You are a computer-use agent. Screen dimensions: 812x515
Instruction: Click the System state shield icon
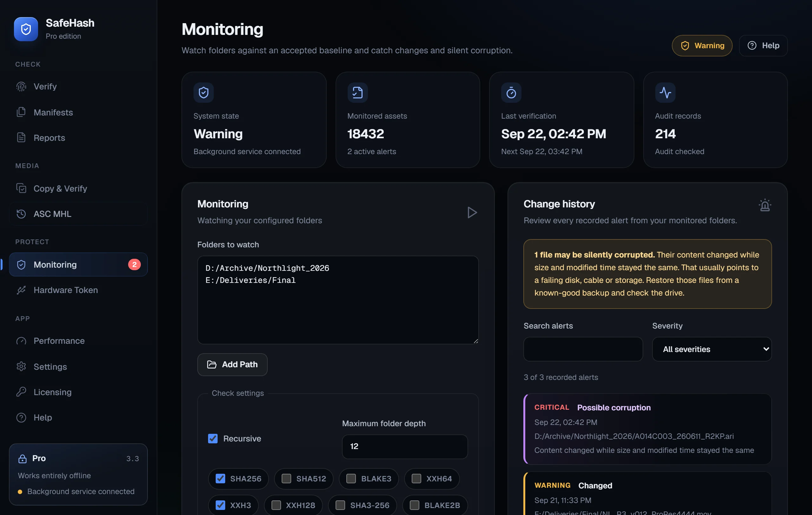point(204,92)
